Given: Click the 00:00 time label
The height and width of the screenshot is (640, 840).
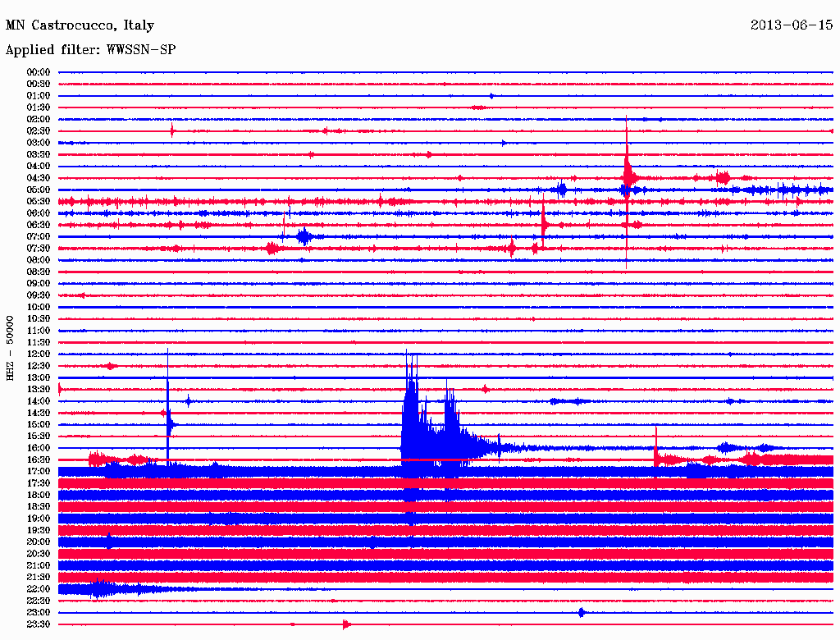Looking at the screenshot, I should click(x=39, y=72).
